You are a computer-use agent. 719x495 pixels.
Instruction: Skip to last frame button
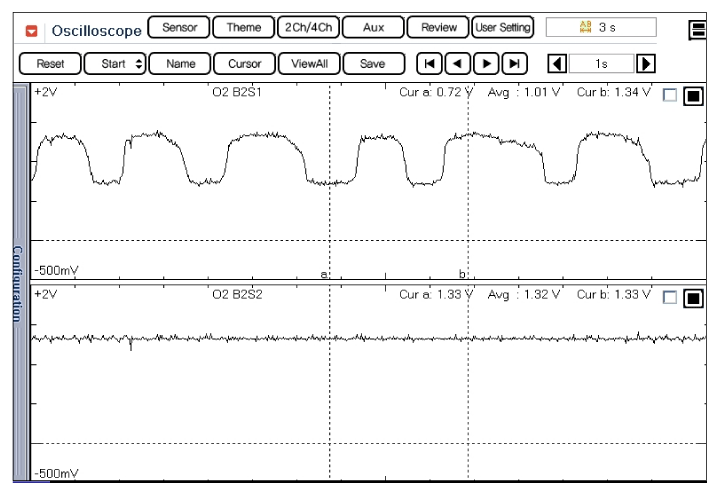(513, 63)
